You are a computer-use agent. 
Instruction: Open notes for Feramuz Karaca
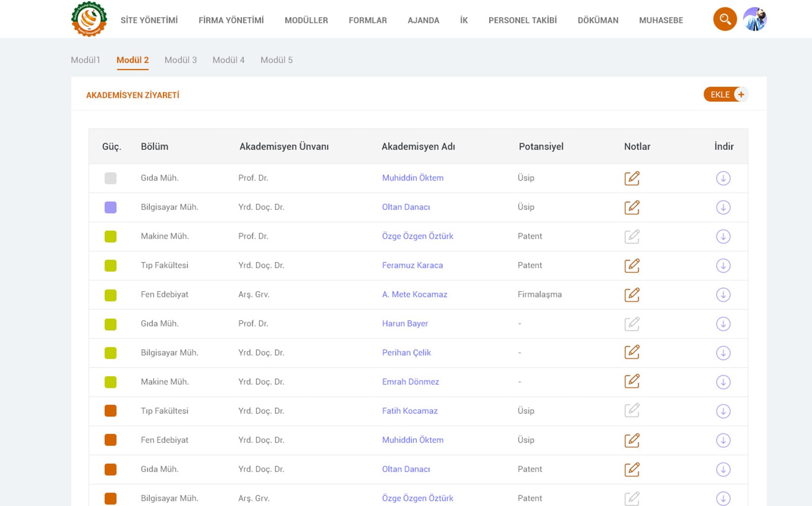(631, 266)
